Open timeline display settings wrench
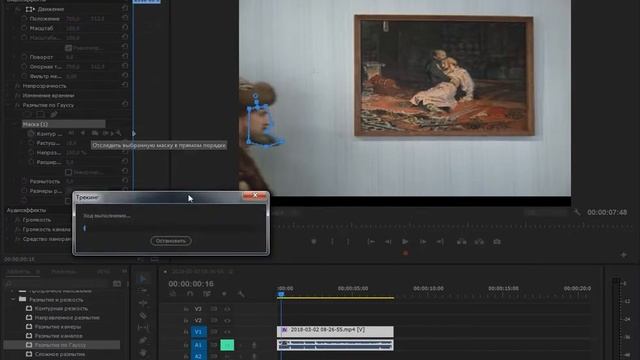Viewport: 640px width, 360px height. (241, 294)
